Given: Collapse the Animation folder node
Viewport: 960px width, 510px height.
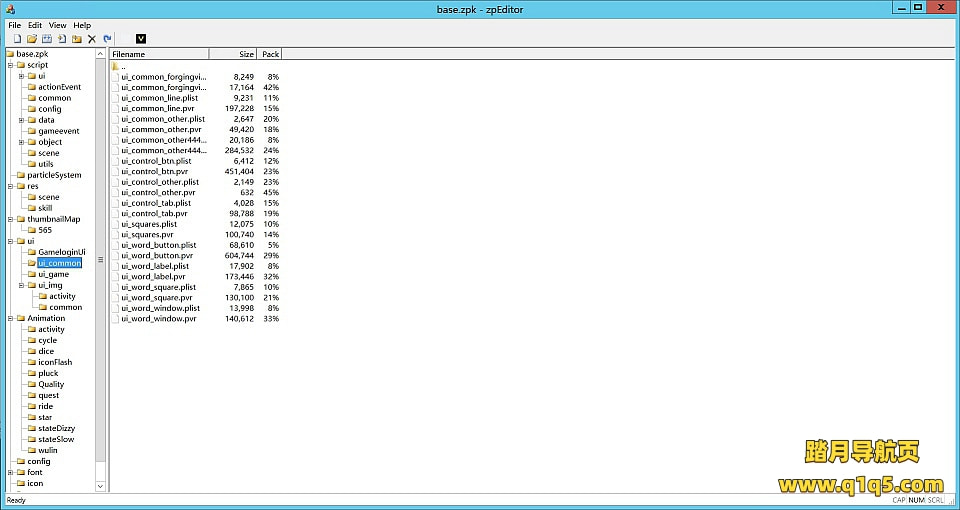Looking at the screenshot, I should pos(10,318).
